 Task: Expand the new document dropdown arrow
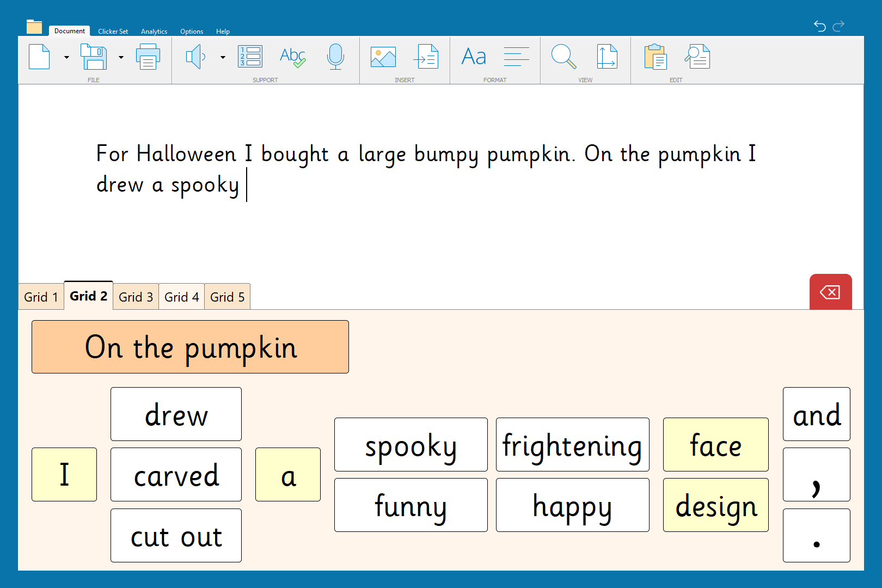coord(66,57)
